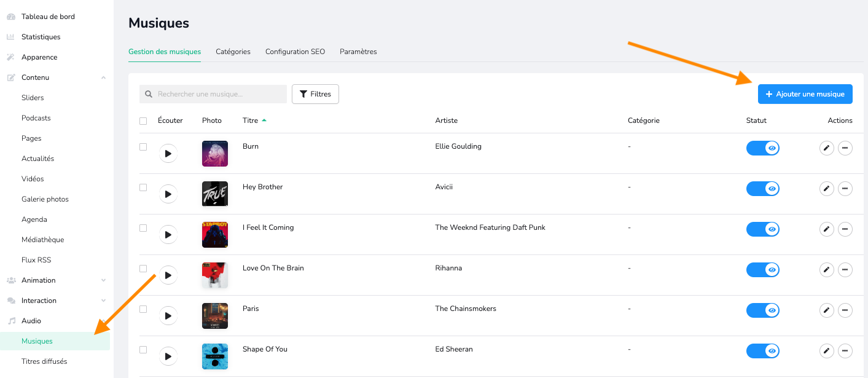The image size is (868, 378).
Task: Open more actions for I Feel It Coming
Action: pos(845,229)
